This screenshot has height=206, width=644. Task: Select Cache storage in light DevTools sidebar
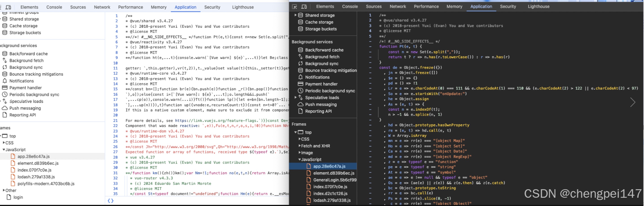coord(24,26)
